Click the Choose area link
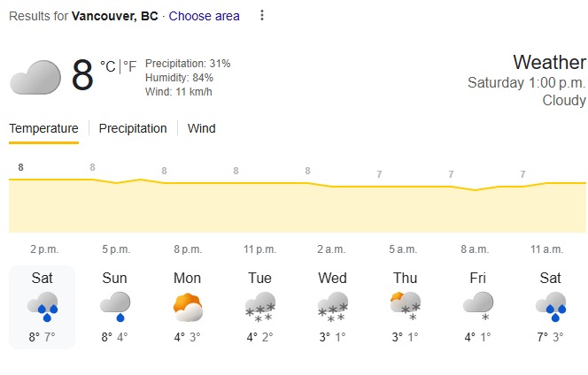The width and height of the screenshot is (588, 375). tap(204, 16)
